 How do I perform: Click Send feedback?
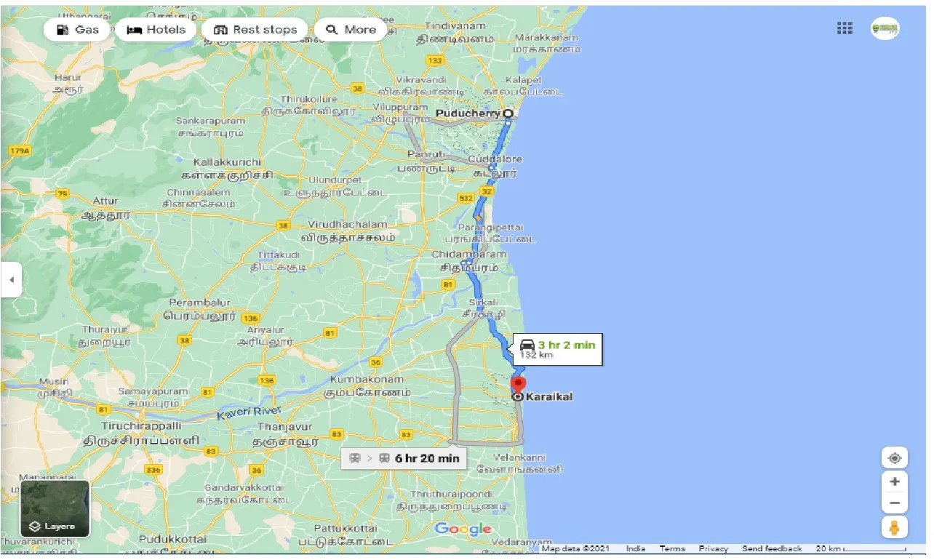773,548
